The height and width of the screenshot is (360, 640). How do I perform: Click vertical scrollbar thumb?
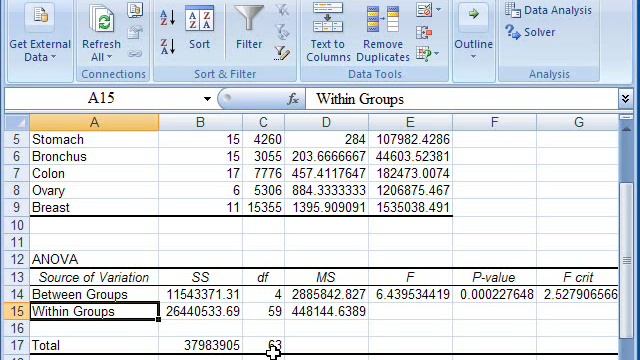pyautogui.click(x=626, y=260)
